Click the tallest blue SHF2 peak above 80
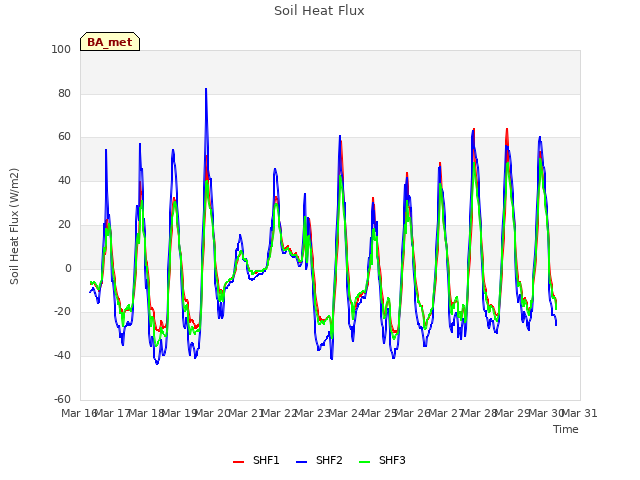Viewport: 640px width, 480px height. pos(206,89)
